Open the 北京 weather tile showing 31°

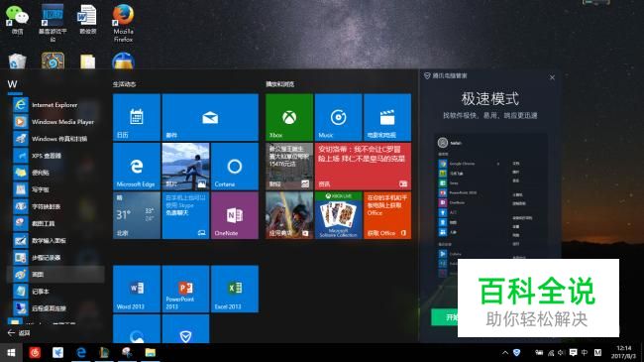point(137,215)
